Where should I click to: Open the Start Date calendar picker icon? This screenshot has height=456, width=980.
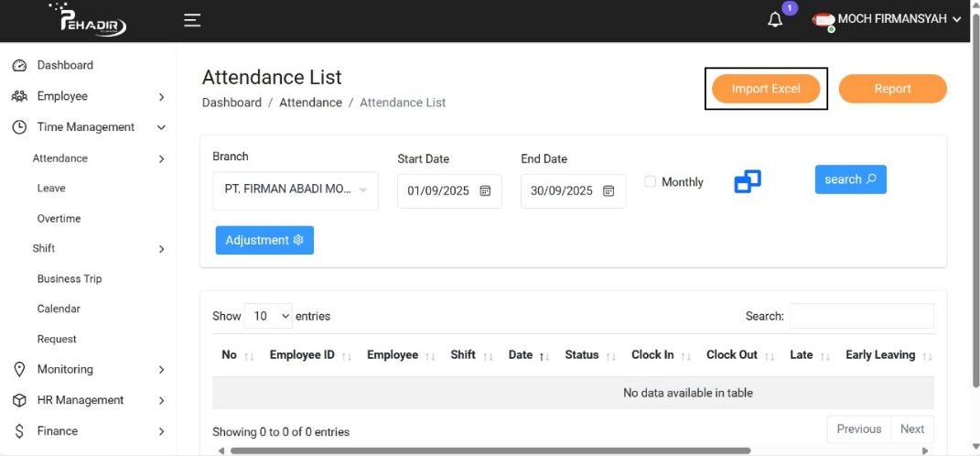click(486, 191)
